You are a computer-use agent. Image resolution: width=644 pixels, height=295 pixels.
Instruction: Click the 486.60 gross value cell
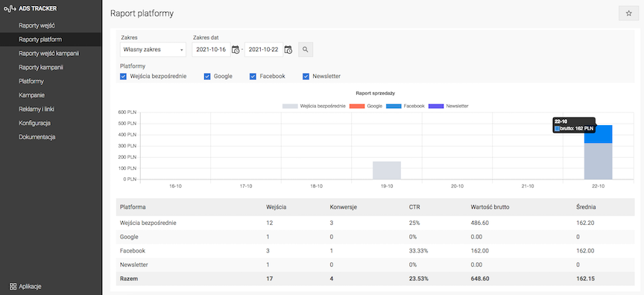coord(479,223)
